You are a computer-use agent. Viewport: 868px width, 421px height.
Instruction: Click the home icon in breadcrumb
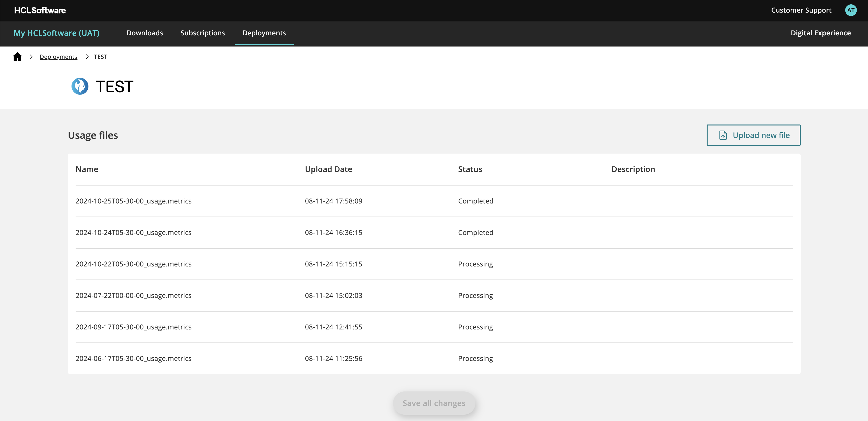pos(17,57)
